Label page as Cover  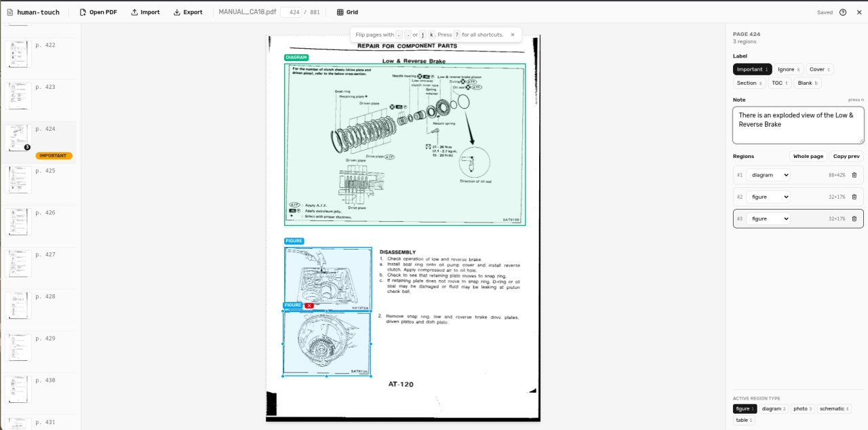820,69
